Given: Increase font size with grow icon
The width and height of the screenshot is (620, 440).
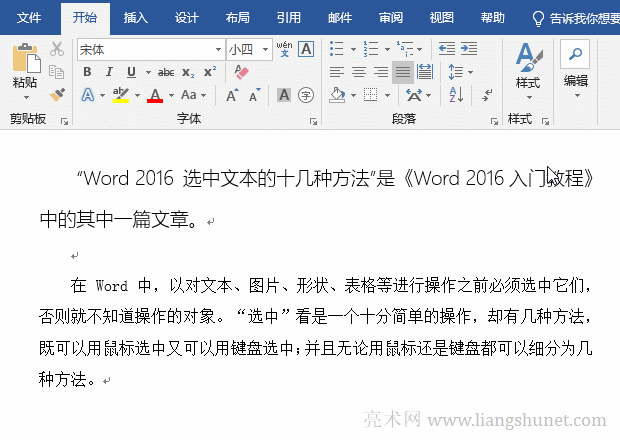Looking at the screenshot, I should (x=232, y=95).
